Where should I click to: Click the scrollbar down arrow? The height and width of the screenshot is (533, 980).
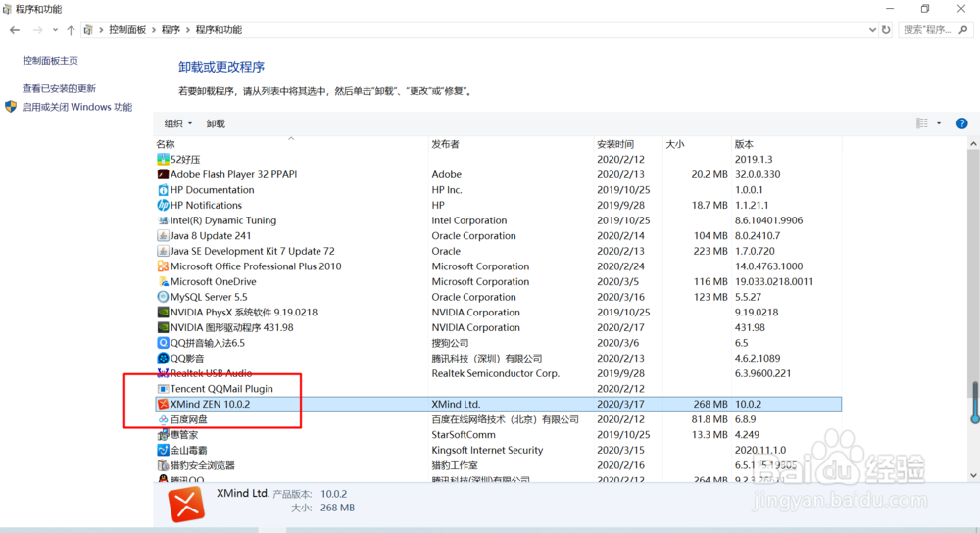point(974,475)
